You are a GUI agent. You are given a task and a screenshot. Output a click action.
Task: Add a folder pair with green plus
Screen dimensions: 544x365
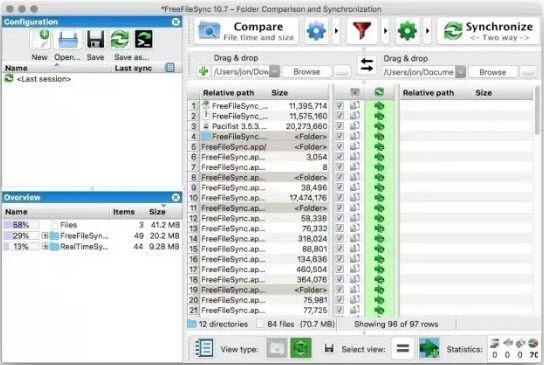tap(203, 71)
